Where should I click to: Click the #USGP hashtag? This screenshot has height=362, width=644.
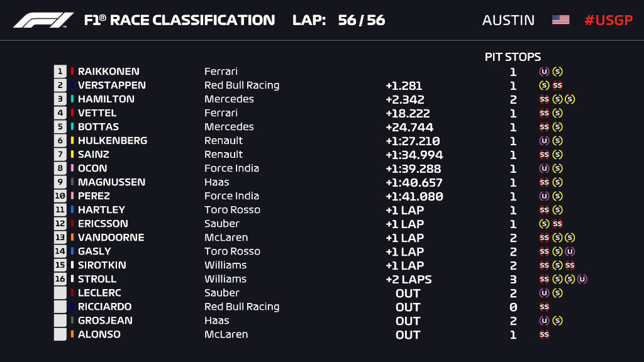pos(608,20)
